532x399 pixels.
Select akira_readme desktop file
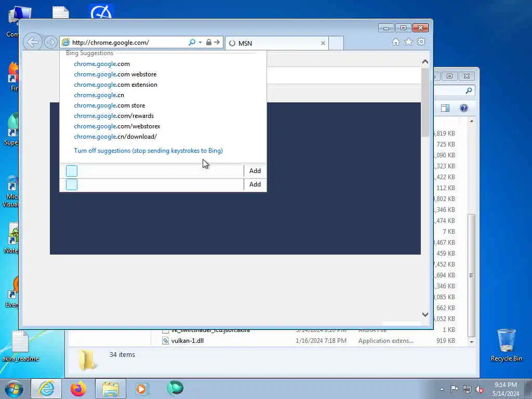pos(20,346)
